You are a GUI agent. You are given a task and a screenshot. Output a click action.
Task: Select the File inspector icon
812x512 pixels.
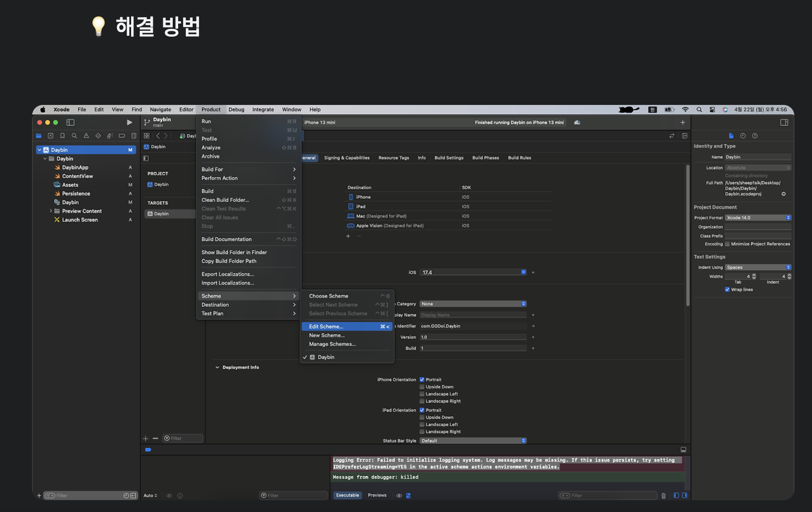731,136
